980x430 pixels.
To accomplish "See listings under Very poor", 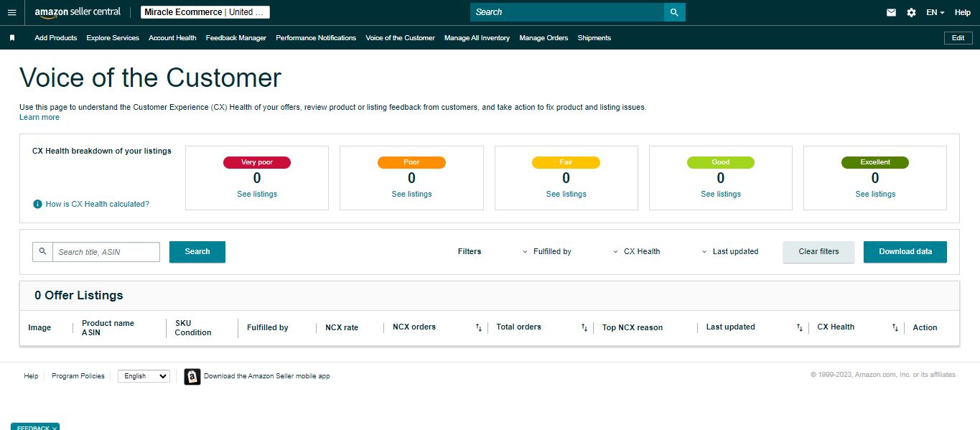I will (x=257, y=194).
